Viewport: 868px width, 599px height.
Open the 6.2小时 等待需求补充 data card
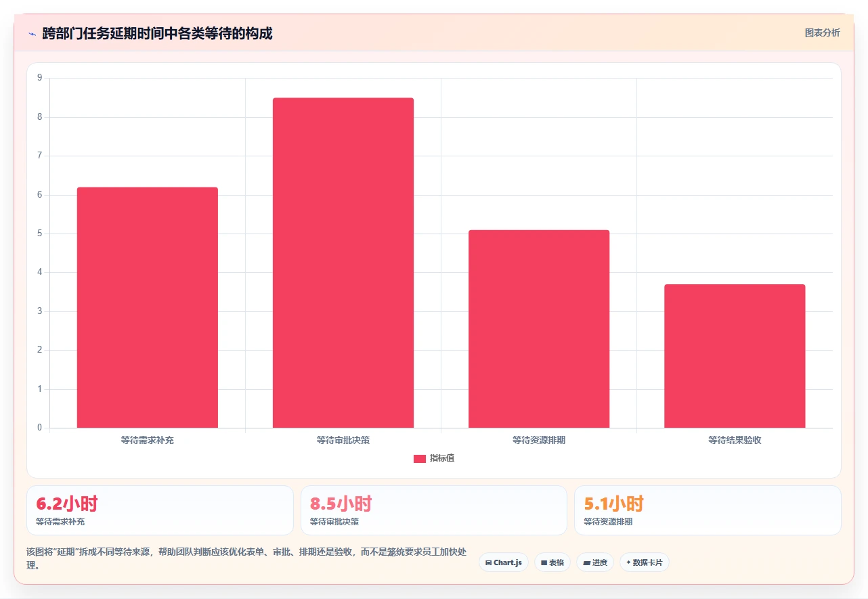(x=160, y=510)
